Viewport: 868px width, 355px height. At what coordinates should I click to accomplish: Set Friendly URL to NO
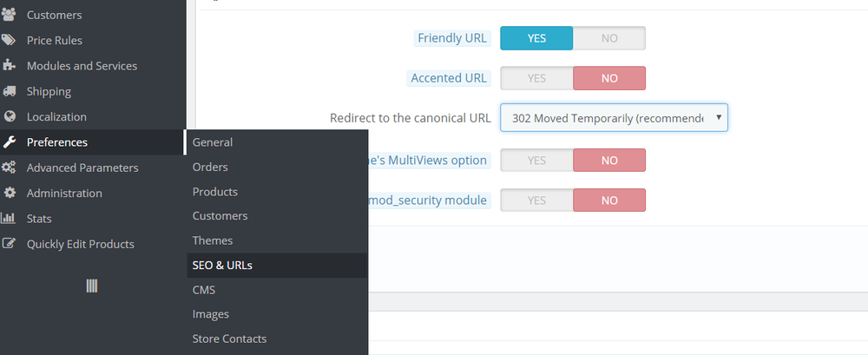point(609,38)
